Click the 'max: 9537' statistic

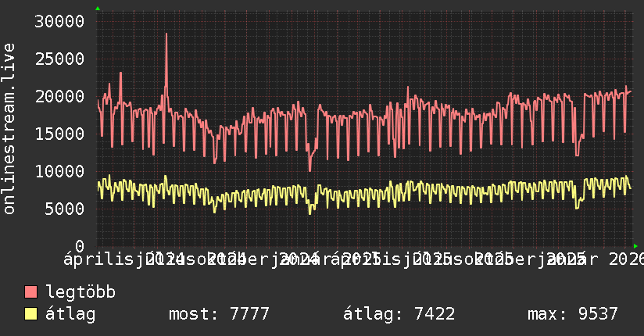point(573,314)
